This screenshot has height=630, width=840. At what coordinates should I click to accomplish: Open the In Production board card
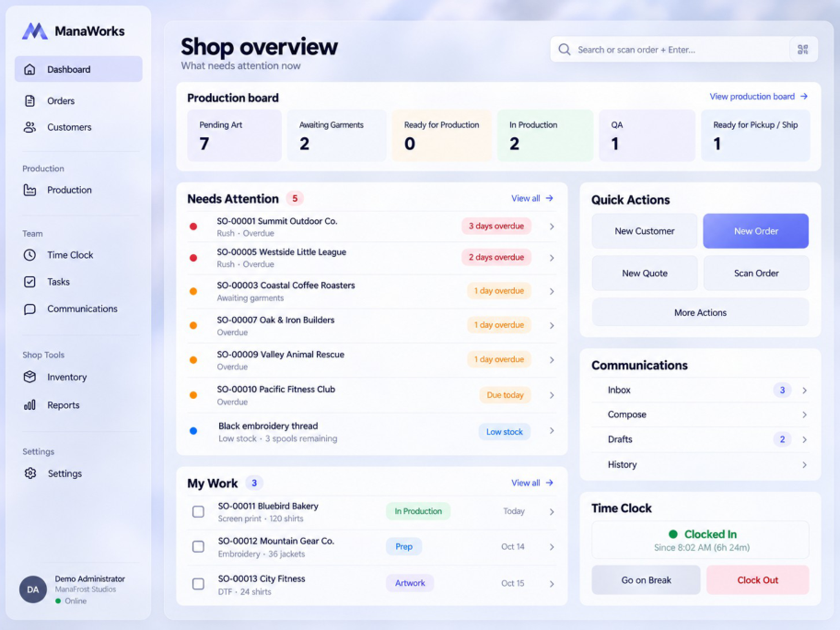coord(545,135)
